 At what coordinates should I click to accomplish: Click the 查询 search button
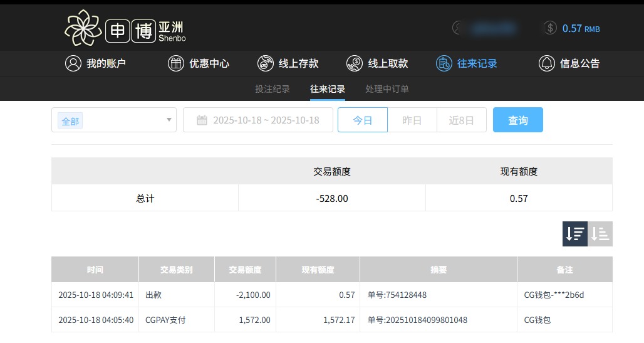click(518, 120)
